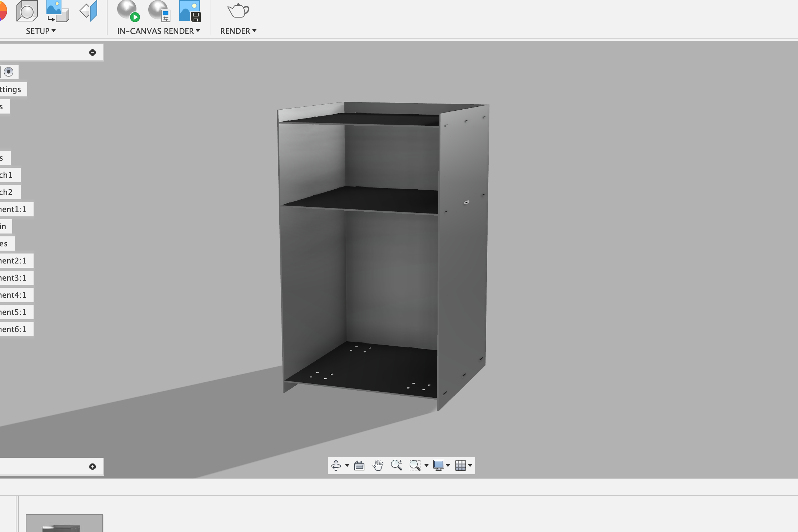
Task: Click the rendered image thumbnail in gallery
Action: (64, 523)
